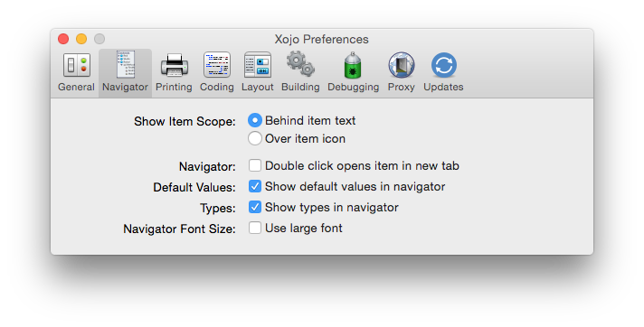The width and height of the screenshot is (644, 327).
Task: Close the Xojo Preferences window
Action: 63,39
